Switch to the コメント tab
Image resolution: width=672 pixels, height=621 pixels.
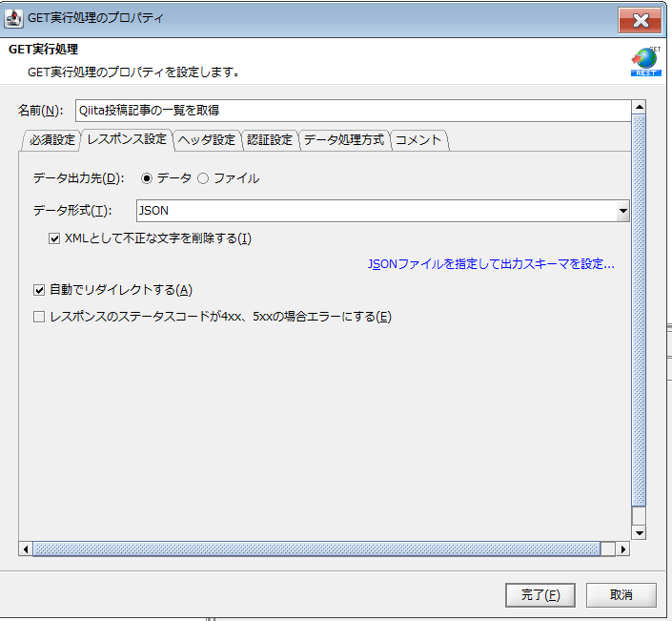tap(418, 140)
